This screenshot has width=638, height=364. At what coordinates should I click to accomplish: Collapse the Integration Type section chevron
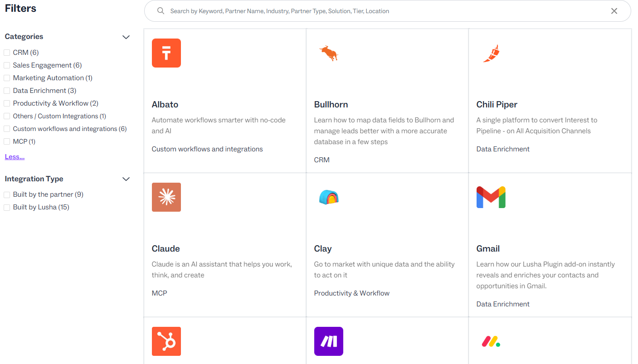(126, 179)
